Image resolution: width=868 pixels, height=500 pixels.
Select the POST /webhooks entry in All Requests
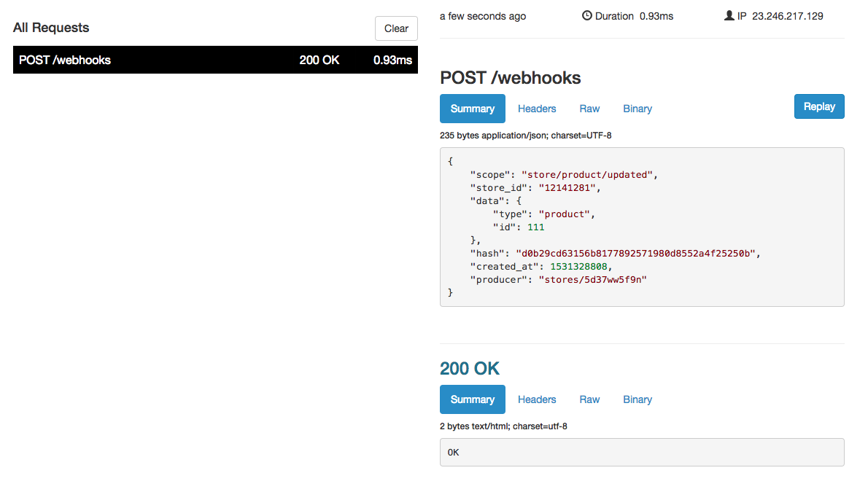coord(215,60)
